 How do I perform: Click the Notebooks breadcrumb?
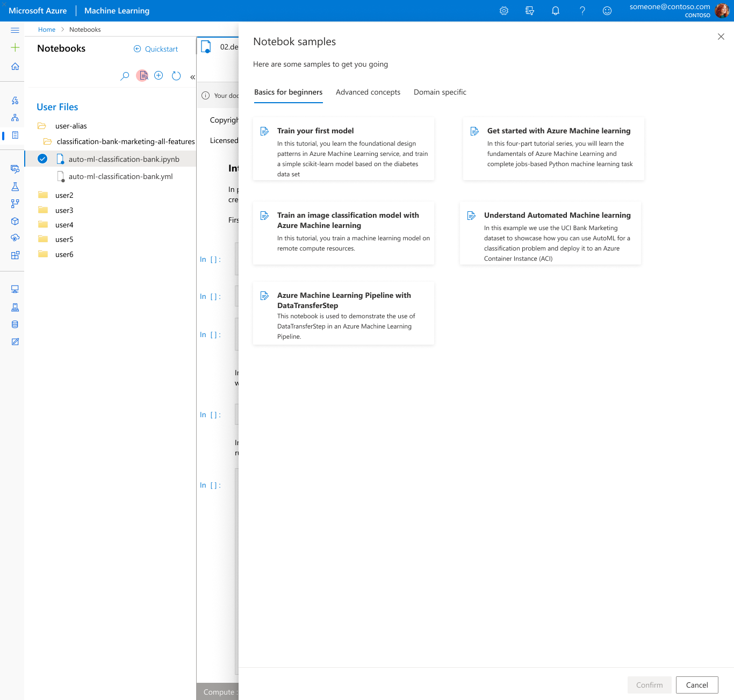[x=85, y=30]
